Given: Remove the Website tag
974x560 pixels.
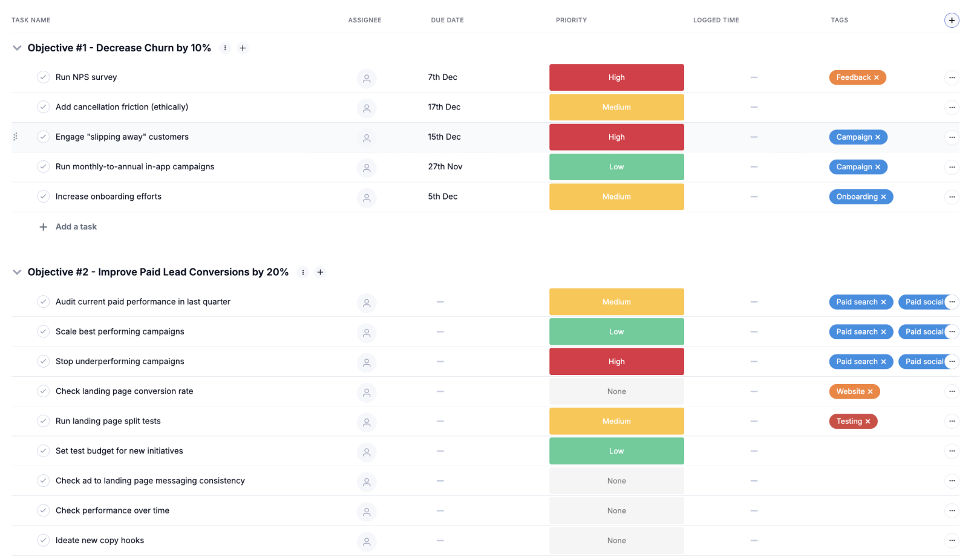Looking at the screenshot, I should click(871, 391).
